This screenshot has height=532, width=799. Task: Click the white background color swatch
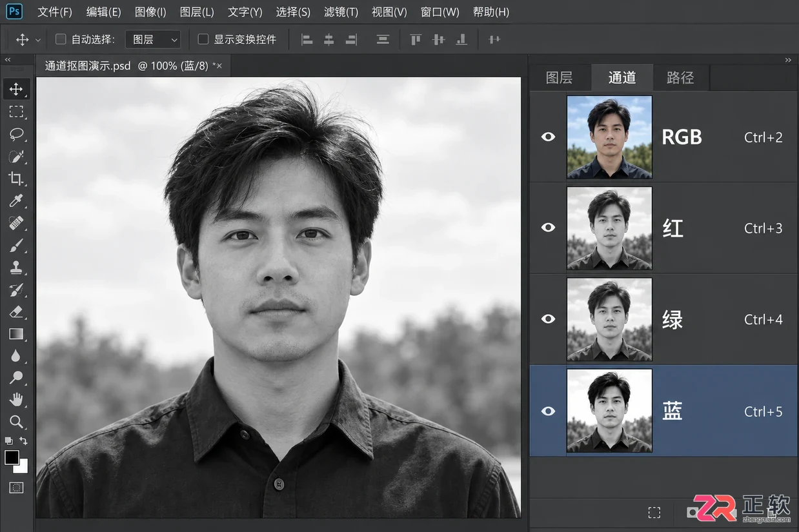(x=23, y=467)
